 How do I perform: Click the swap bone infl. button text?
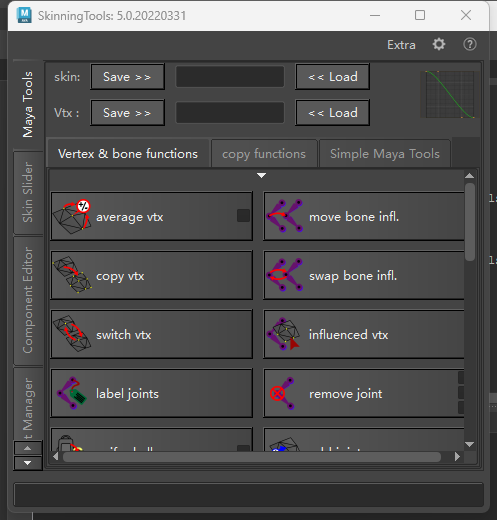(x=353, y=276)
